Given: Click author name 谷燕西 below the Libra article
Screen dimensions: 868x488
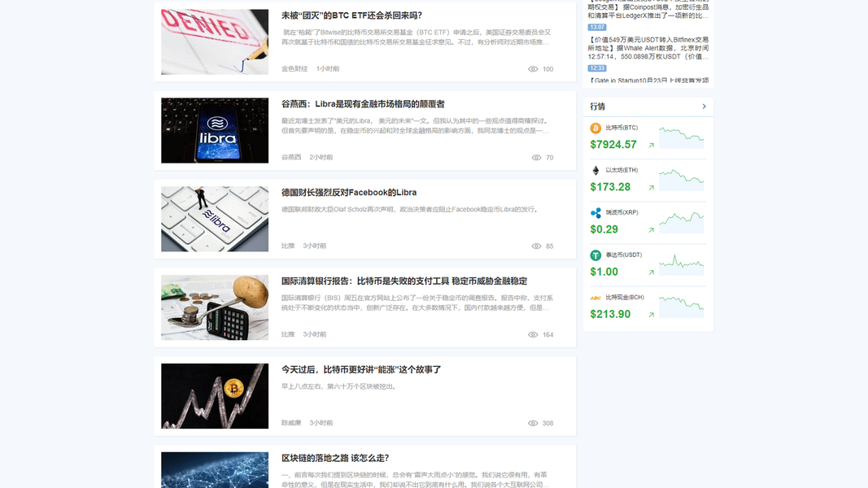Looking at the screenshot, I should coord(291,158).
